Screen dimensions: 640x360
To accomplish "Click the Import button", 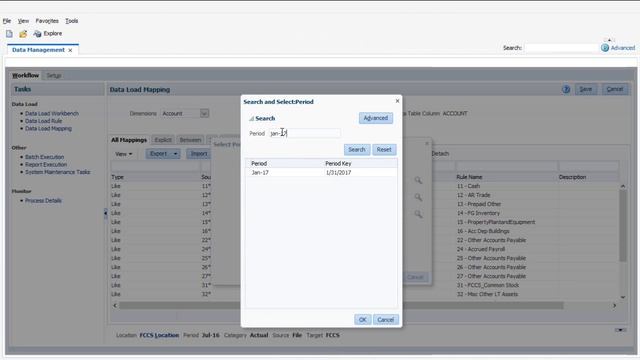I will 199,154.
